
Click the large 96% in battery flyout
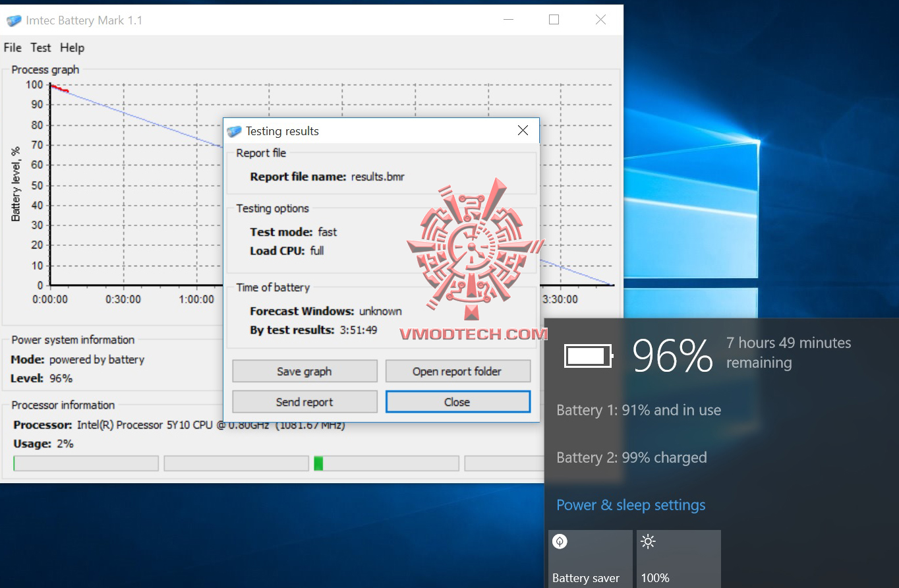pyautogui.click(x=672, y=356)
